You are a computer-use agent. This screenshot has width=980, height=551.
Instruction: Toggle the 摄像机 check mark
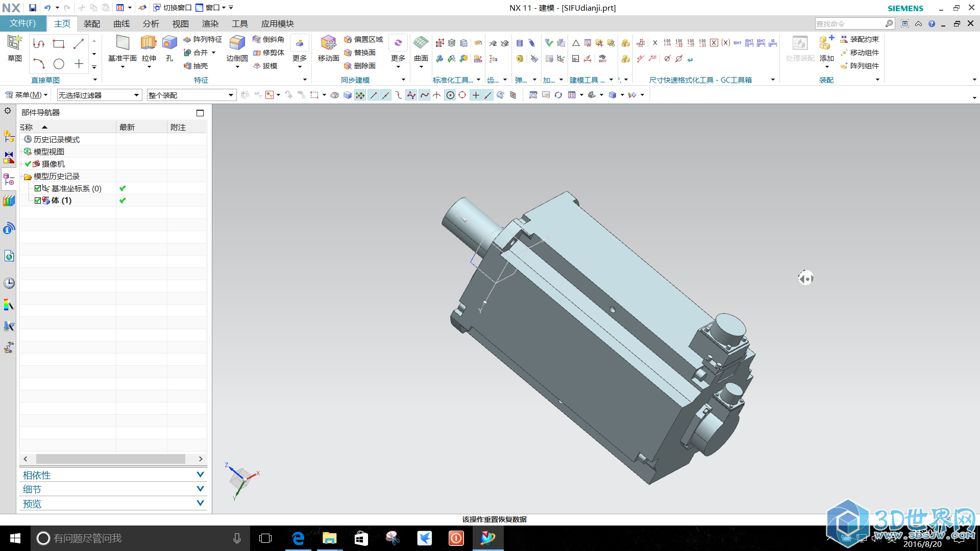(x=28, y=164)
